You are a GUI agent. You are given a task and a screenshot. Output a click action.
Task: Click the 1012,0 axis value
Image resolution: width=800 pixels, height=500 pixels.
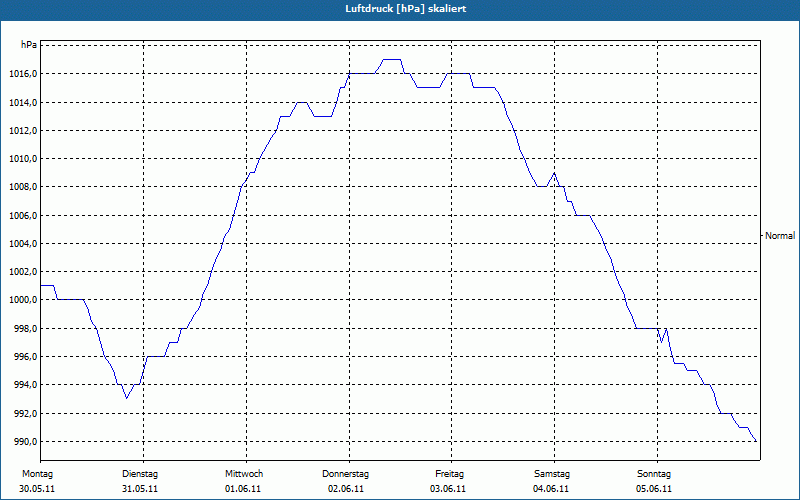click(23, 131)
